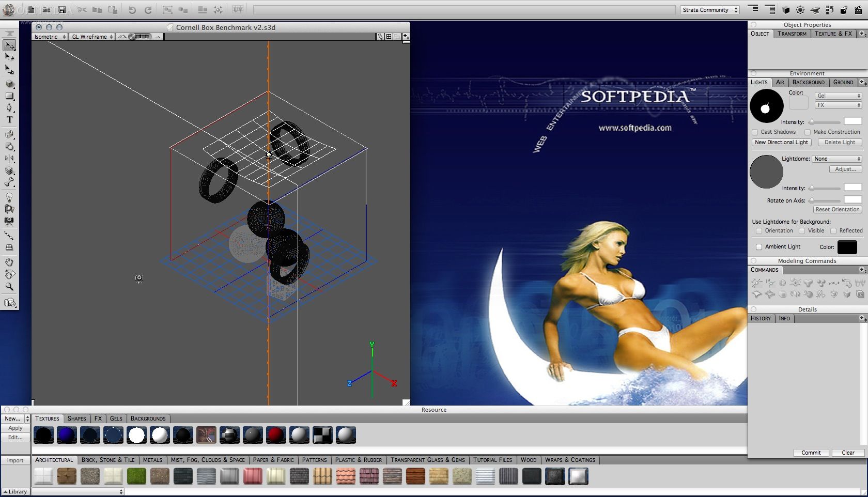Select the Extrude tool
Image resolution: width=868 pixels, height=497 pixels.
[9, 134]
